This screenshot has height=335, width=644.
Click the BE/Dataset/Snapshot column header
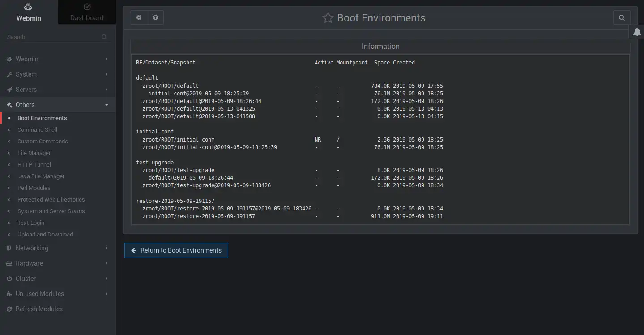coord(166,63)
